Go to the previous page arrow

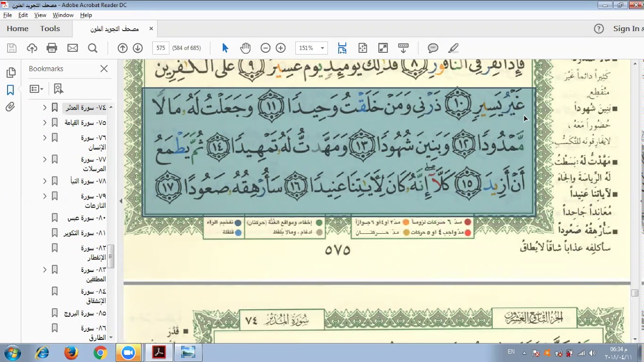tap(122, 48)
